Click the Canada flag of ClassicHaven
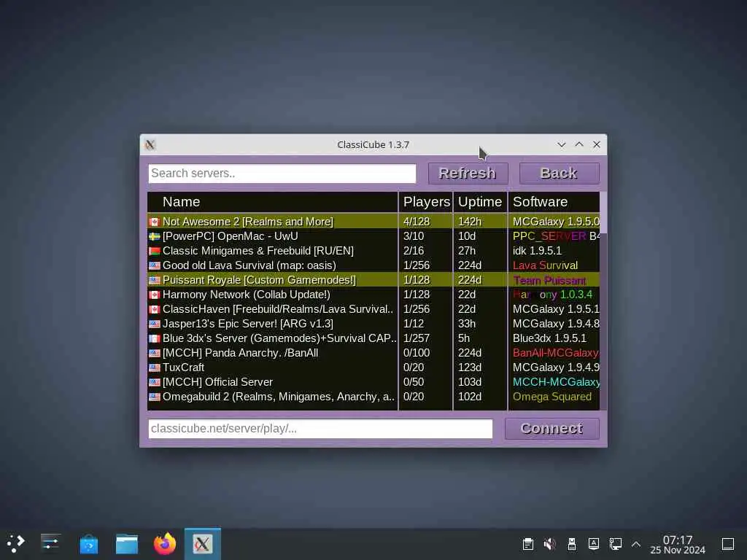 coord(155,309)
